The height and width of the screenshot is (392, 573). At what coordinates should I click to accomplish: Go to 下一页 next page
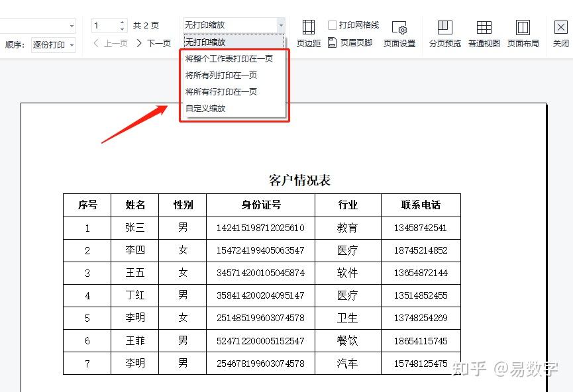[154, 44]
